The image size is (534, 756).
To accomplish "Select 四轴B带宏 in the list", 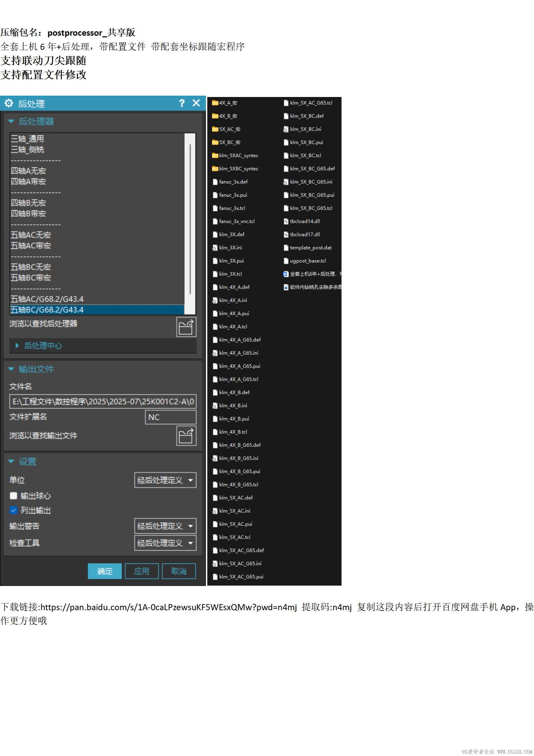I will click(x=28, y=213).
